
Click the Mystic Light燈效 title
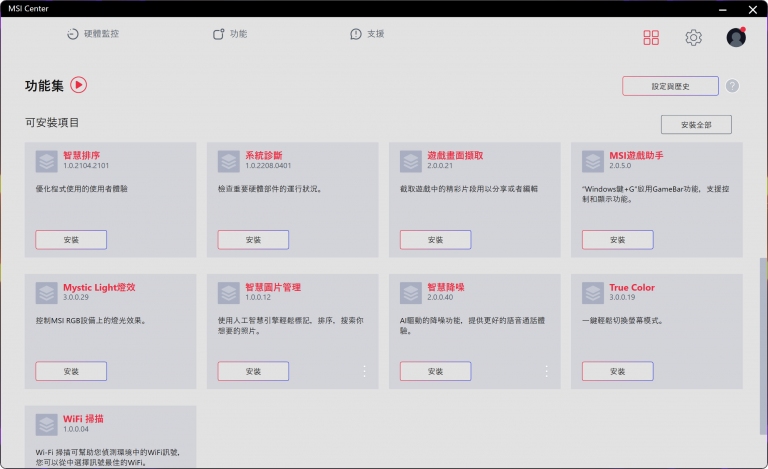pyautogui.click(x=99, y=287)
